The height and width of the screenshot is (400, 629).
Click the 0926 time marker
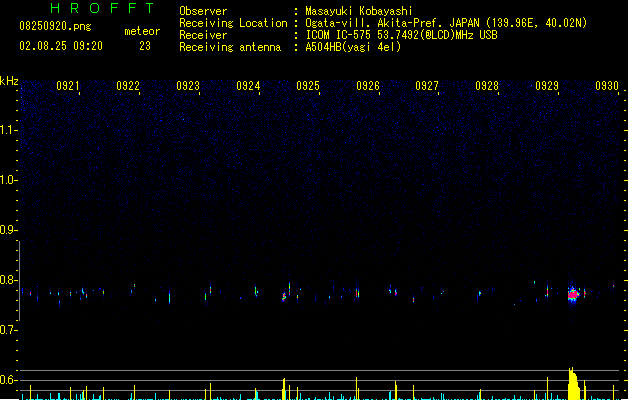point(368,86)
